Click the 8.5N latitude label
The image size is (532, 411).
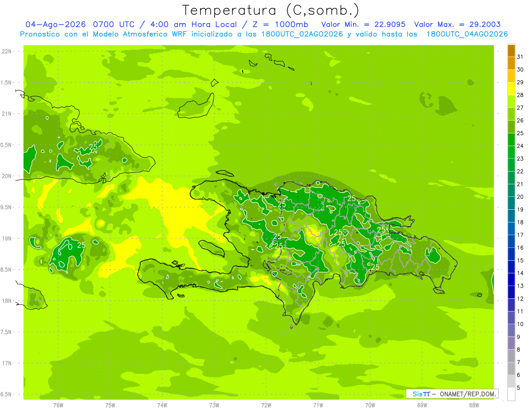pos(7,270)
